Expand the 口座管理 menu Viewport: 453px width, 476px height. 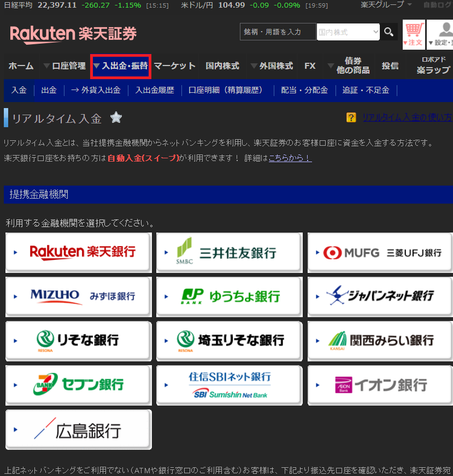[x=64, y=66]
